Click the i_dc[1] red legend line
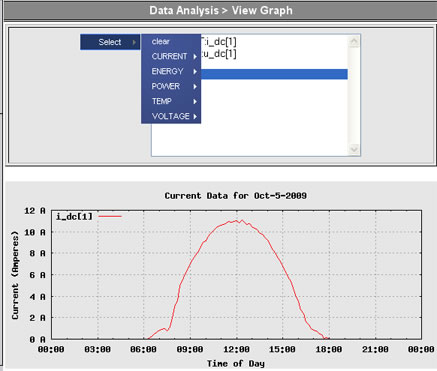437x371 pixels. pos(110,217)
